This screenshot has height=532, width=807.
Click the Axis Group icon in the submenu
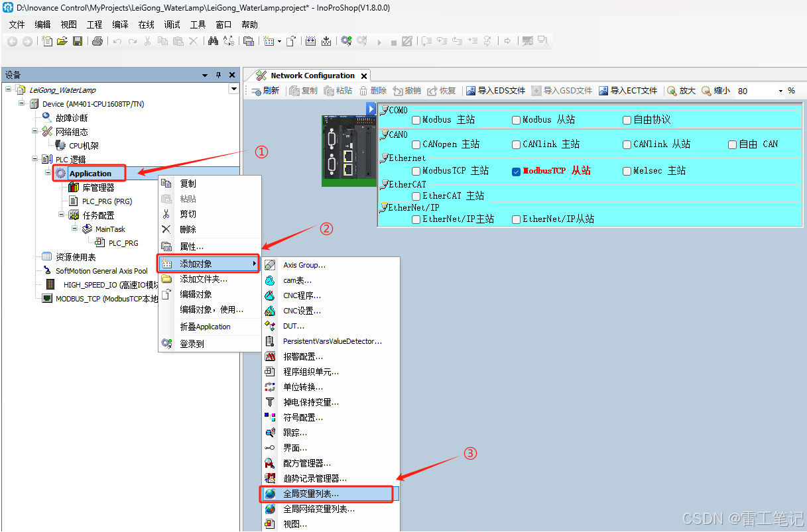[x=270, y=265]
